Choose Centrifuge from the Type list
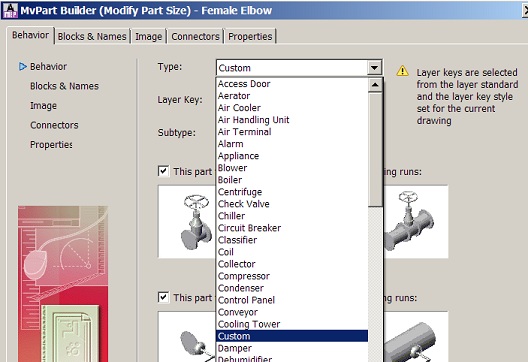Screen dimensions: 528x362 tap(292, 192)
